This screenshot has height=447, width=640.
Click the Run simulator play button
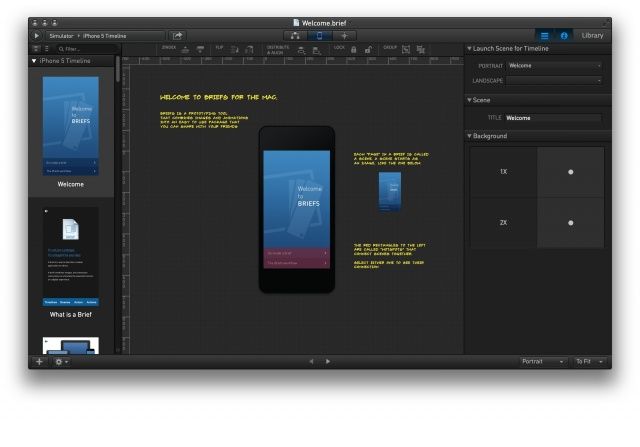[37, 35]
